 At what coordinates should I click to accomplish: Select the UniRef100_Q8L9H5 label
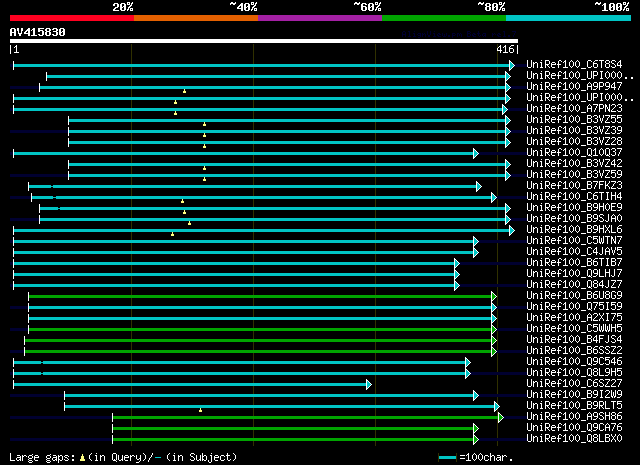574,373
